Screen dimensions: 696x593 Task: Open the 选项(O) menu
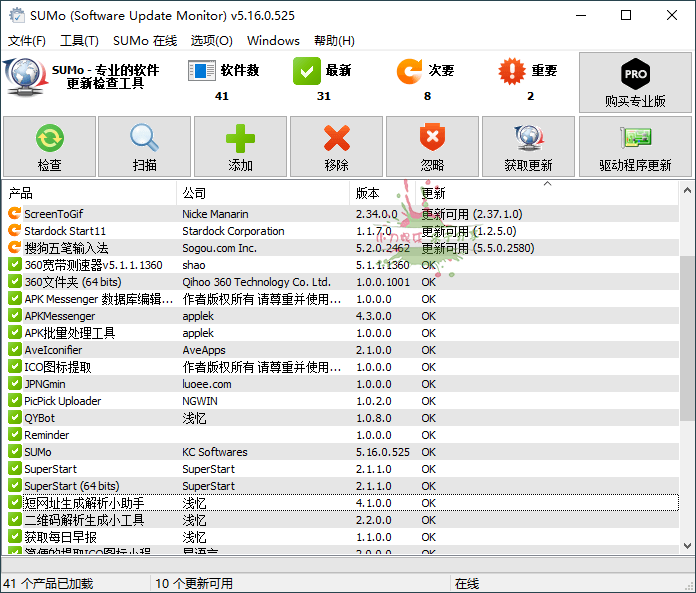[x=211, y=41]
